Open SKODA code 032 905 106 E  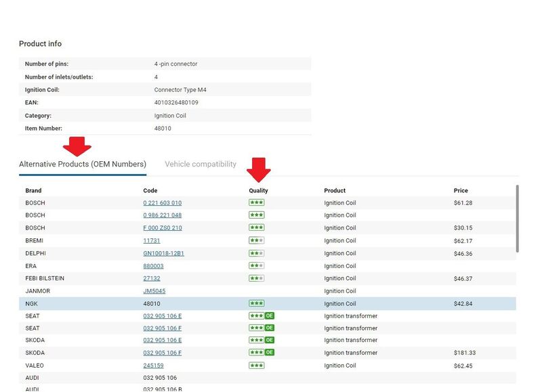pyautogui.click(x=163, y=340)
